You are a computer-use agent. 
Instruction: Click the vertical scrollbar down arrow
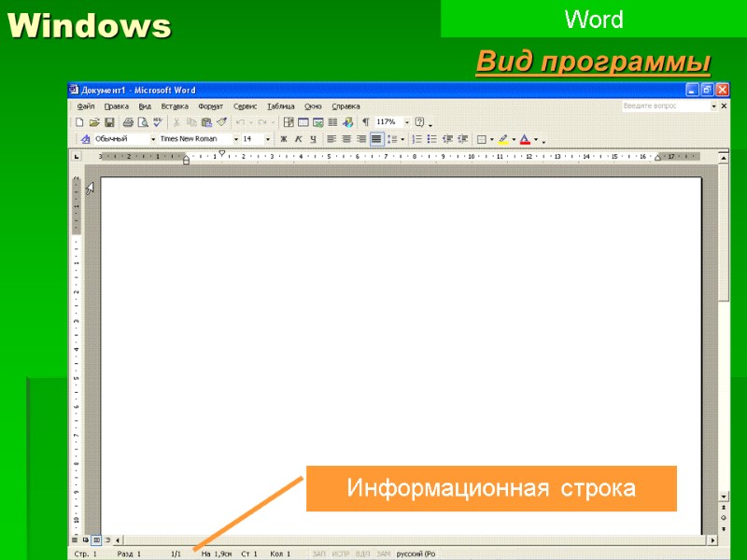point(724,497)
